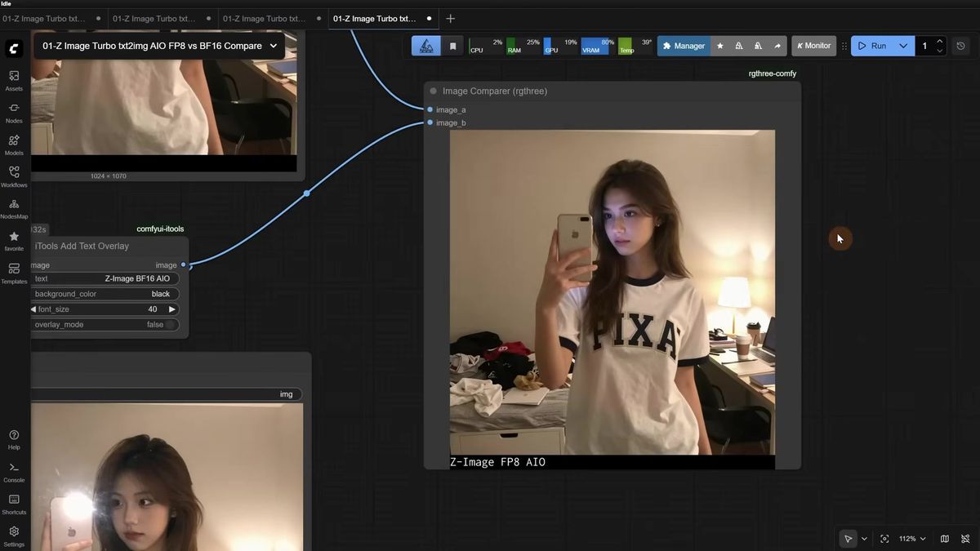Open the NodesMap panel

click(14, 209)
